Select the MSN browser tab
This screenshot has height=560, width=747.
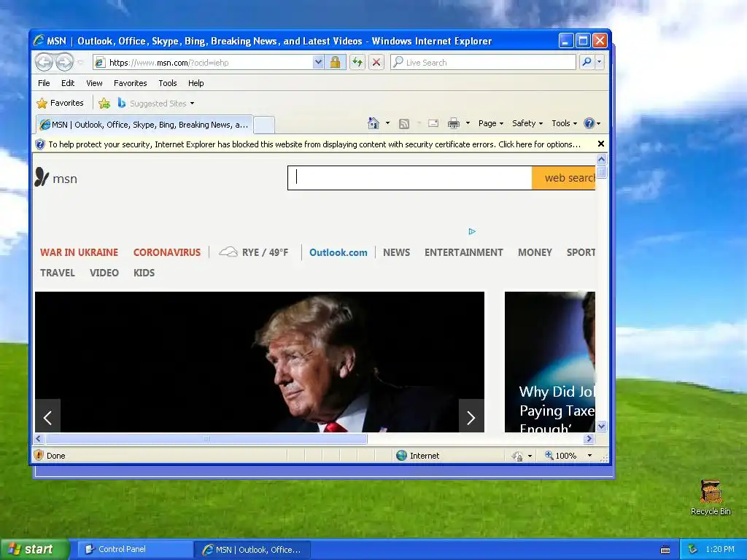(x=144, y=125)
